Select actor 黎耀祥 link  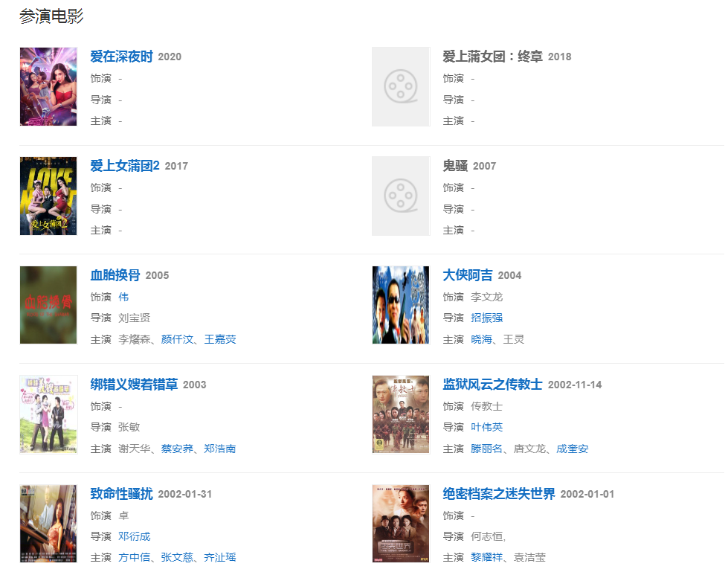(486, 557)
